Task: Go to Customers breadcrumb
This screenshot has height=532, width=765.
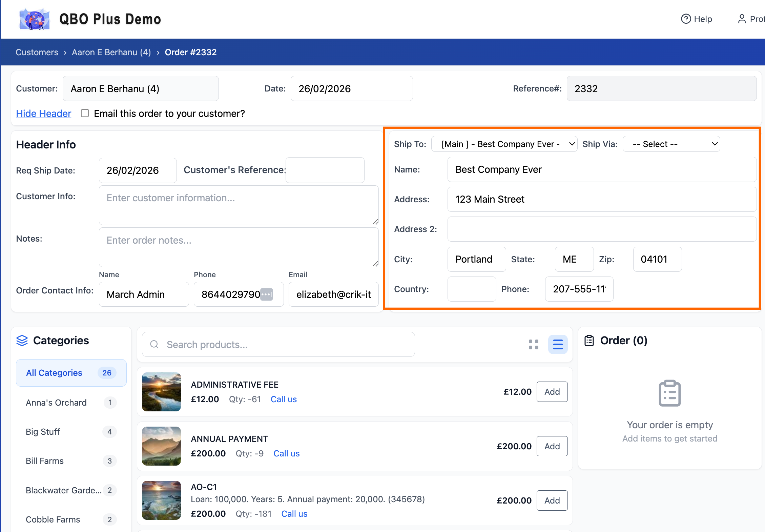Action: tap(37, 52)
